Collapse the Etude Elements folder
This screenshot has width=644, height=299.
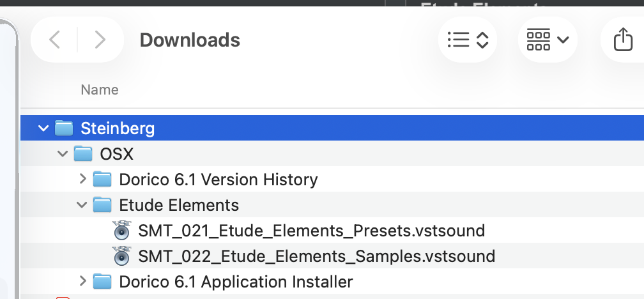coord(82,205)
